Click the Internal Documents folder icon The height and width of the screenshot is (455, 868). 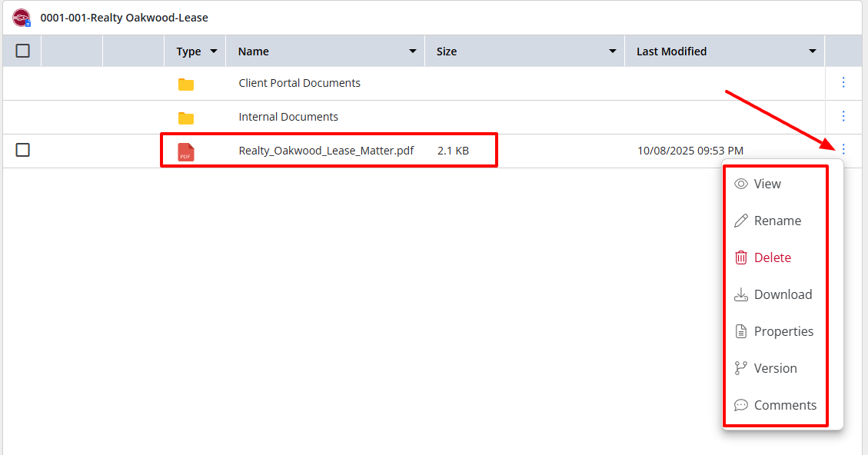point(185,117)
